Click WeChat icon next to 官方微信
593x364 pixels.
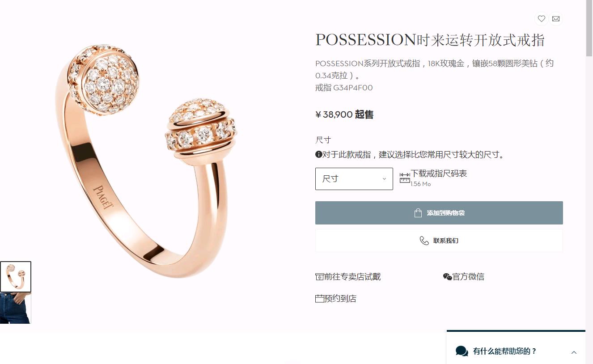tap(447, 277)
